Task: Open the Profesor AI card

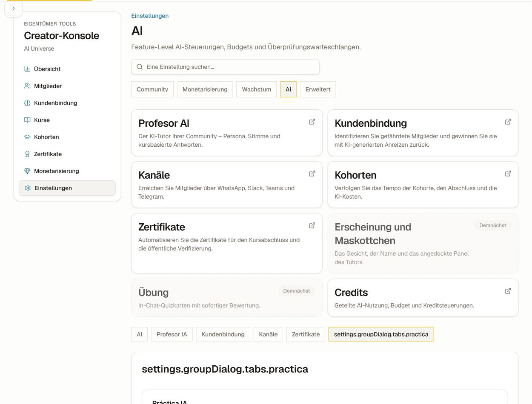Action: click(227, 133)
